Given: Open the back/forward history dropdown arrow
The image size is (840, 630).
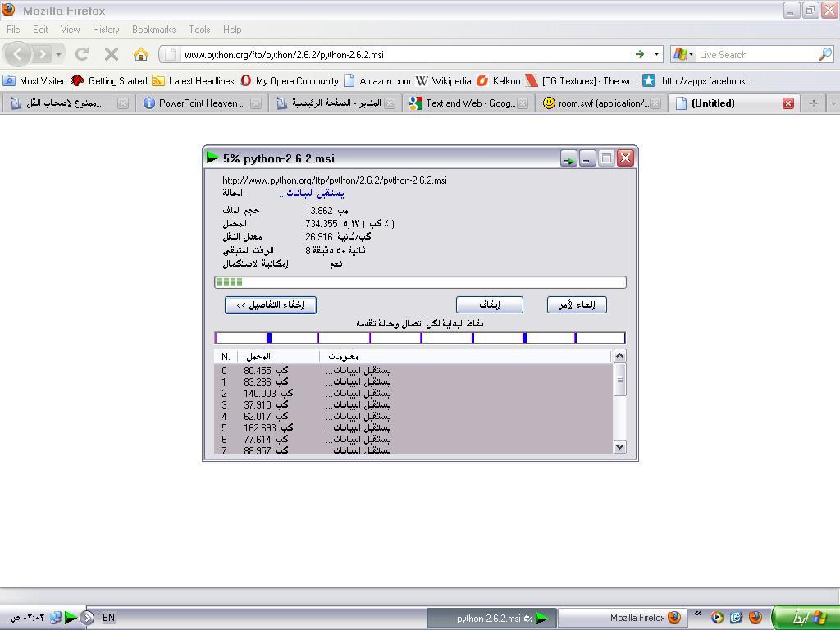Looking at the screenshot, I should pyautogui.click(x=58, y=54).
